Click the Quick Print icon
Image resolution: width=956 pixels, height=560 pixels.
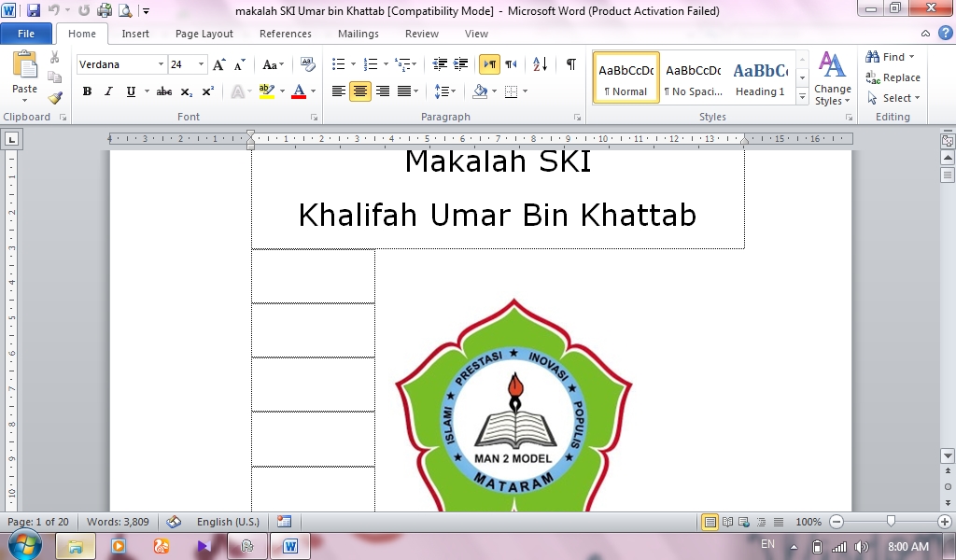point(105,10)
